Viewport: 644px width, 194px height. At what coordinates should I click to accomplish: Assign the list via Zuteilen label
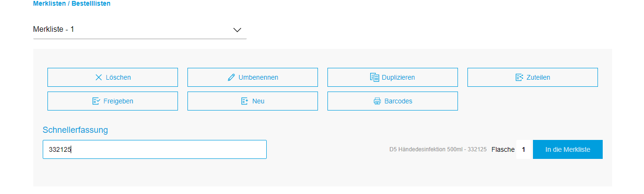click(538, 77)
